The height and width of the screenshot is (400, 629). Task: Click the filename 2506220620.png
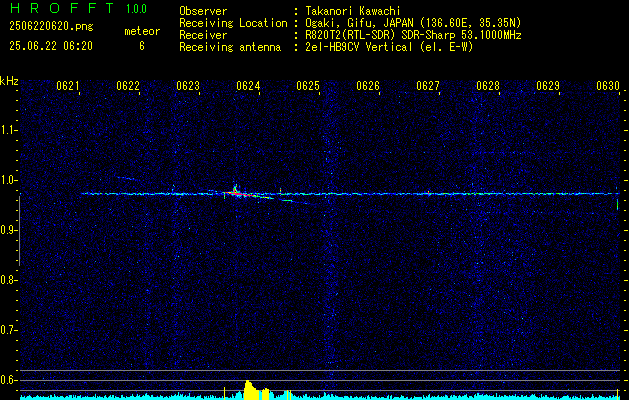[51, 26]
